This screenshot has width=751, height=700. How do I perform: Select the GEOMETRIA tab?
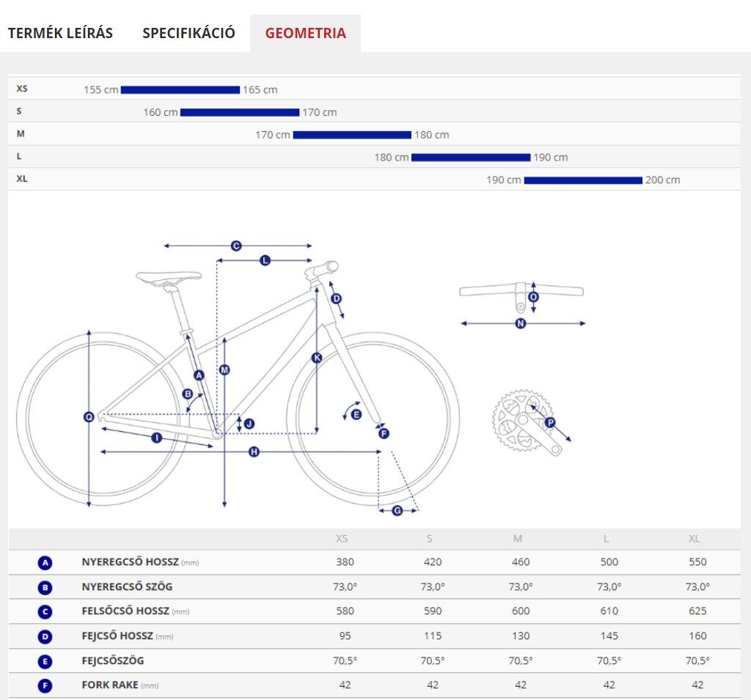tap(305, 33)
